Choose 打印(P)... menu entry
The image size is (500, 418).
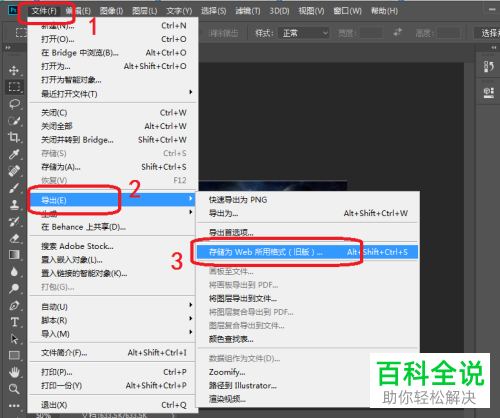pos(113,372)
